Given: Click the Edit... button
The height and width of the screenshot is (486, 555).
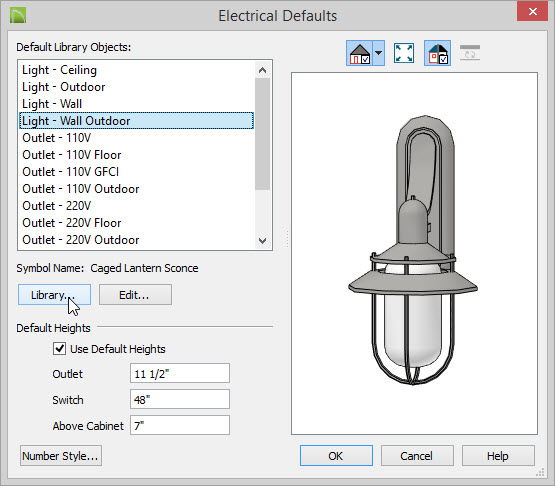Looking at the screenshot, I should 135,295.
